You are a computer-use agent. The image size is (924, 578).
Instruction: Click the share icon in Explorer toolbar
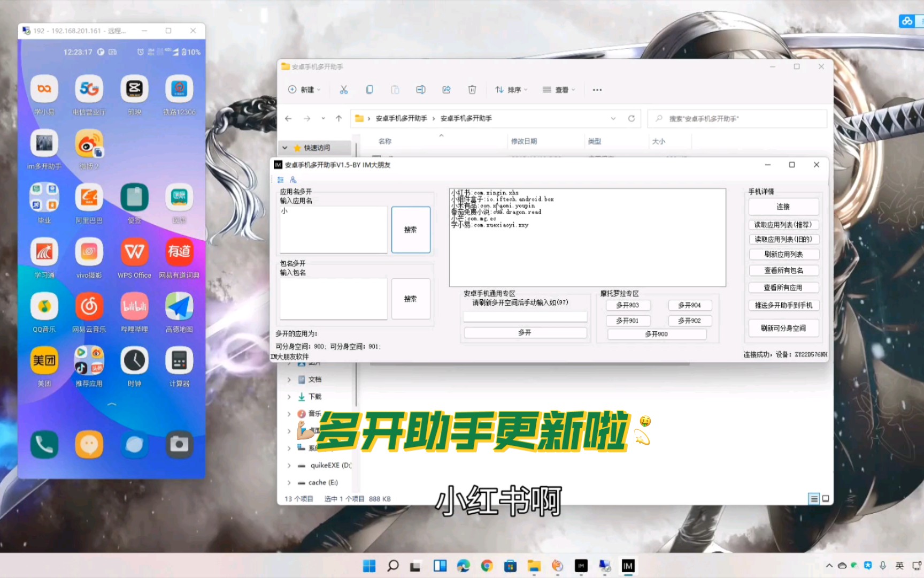click(x=446, y=89)
